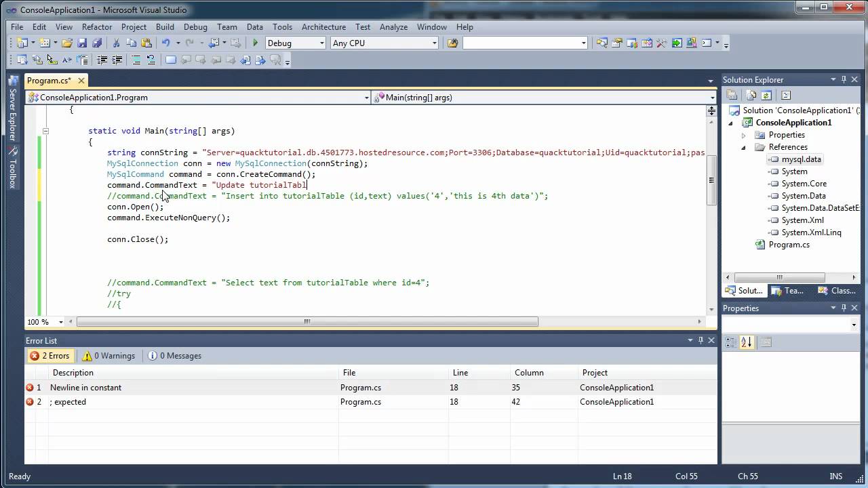Click the code editor horizontal scrollbar

click(307, 322)
